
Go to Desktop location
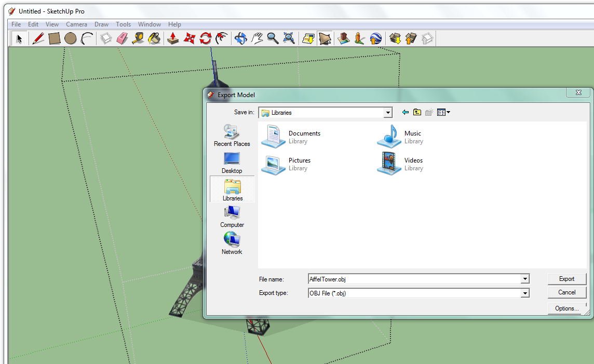[x=232, y=163]
